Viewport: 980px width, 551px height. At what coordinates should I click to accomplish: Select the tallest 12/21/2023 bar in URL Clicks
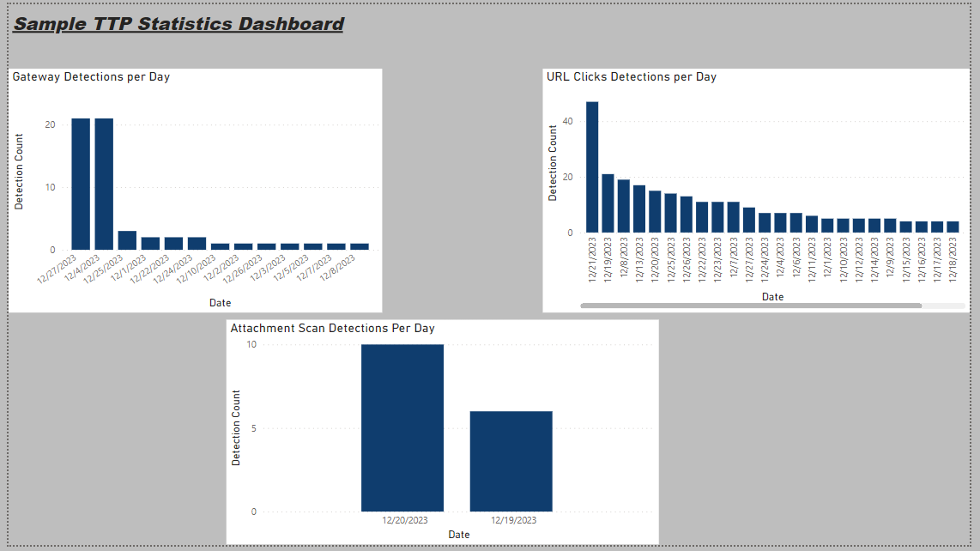coord(592,167)
